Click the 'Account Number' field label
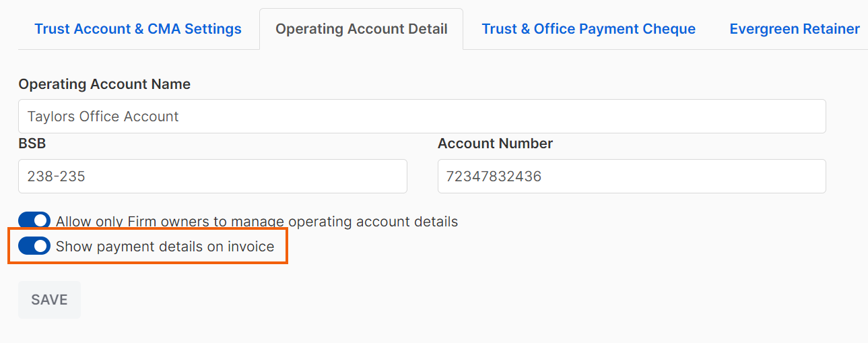868x343 pixels. click(495, 144)
